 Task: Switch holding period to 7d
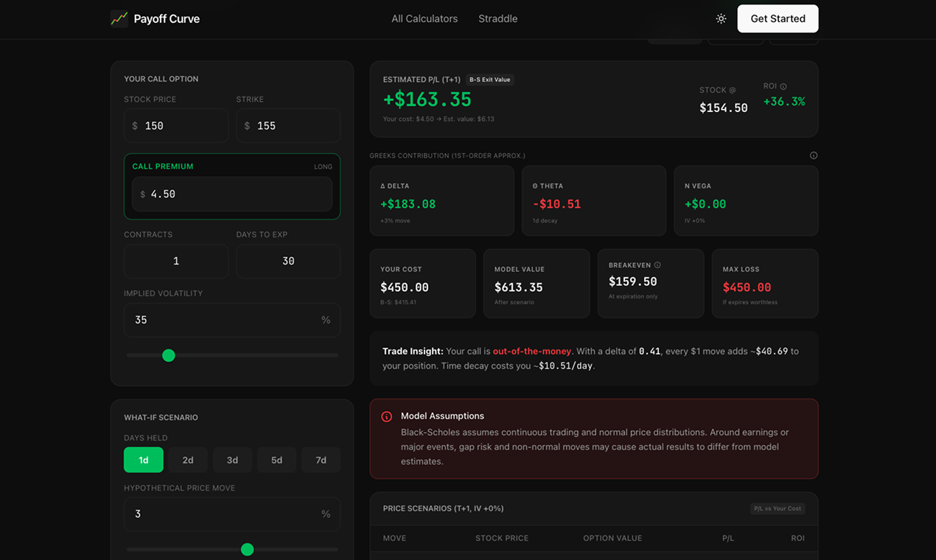(x=321, y=459)
